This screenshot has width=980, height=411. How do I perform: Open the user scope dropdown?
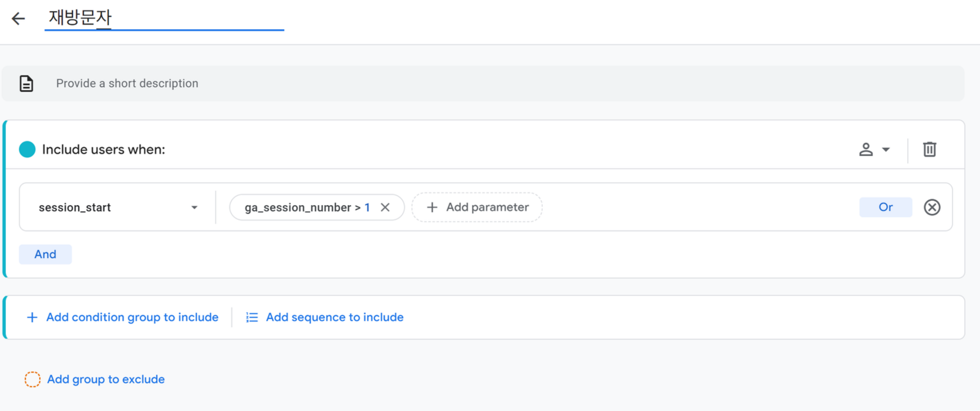pyautogui.click(x=874, y=149)
